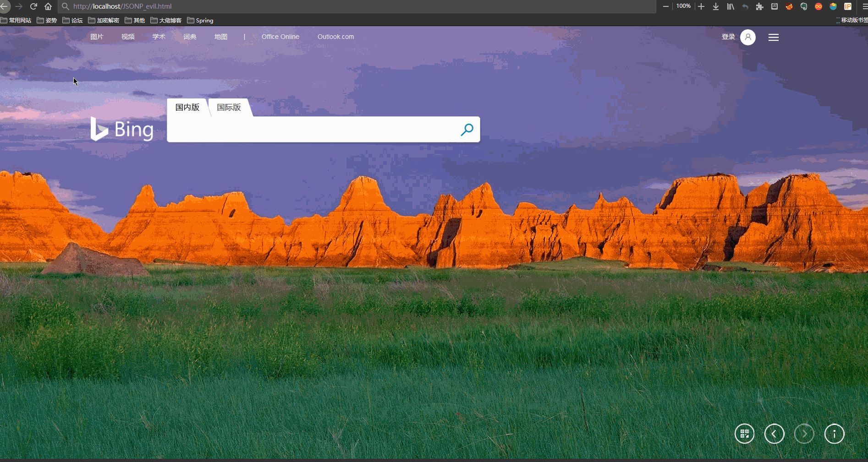Open the Office Online link
The height and width of the screenshot is (462, 868).
(x=280, y=37)
